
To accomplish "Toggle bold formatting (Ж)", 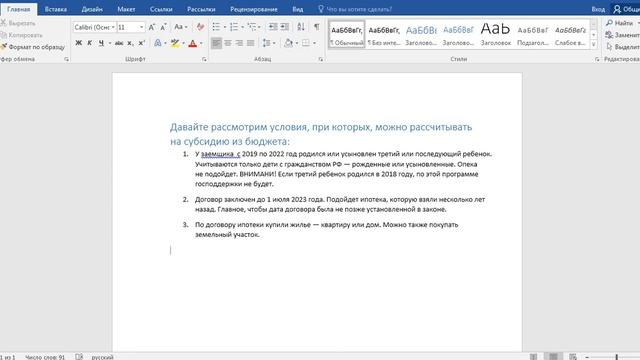I will pos(78,43).
